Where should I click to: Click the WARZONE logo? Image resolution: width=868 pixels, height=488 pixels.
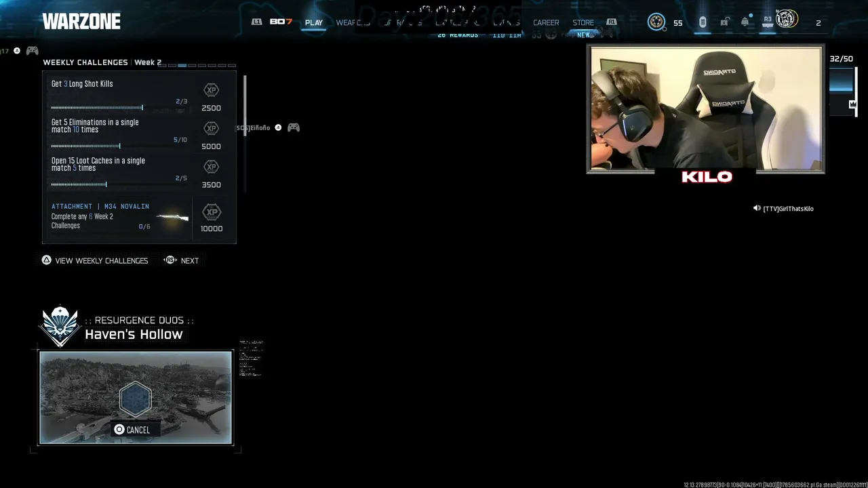(81, 22)
